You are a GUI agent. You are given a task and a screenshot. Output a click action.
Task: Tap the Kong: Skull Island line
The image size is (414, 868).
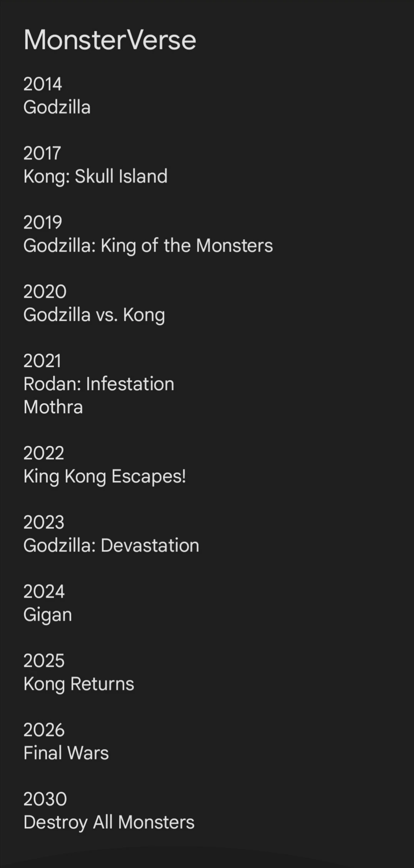tap(95, 176)
